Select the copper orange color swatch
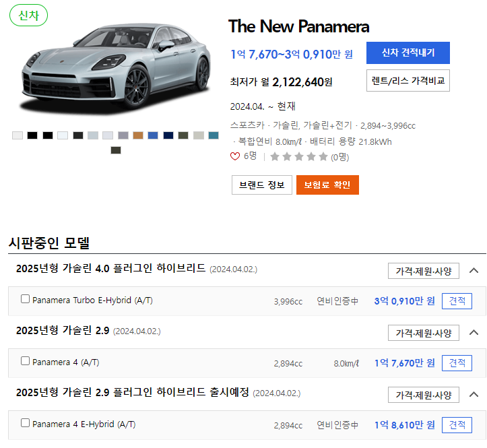 pyautogui.click(x=138, y=135)
